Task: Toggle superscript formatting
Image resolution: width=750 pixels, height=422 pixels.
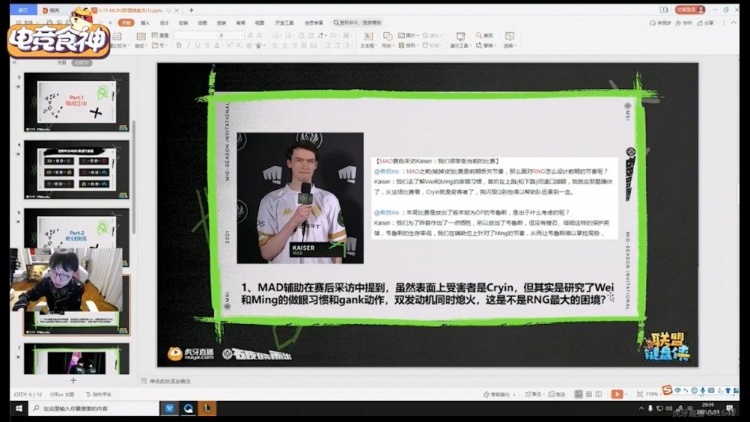Action: pyautogui.click(x=229, y=45)
